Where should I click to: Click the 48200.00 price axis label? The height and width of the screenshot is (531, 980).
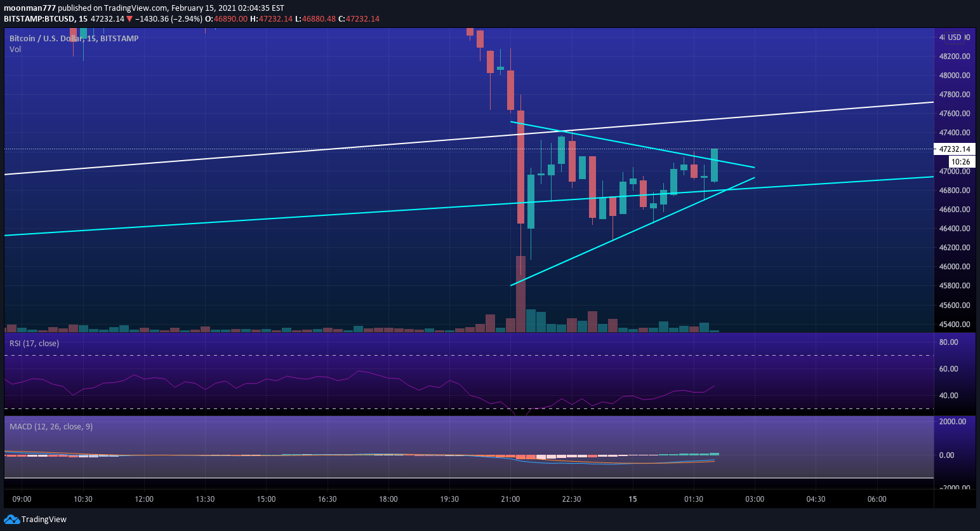[955, 56]
